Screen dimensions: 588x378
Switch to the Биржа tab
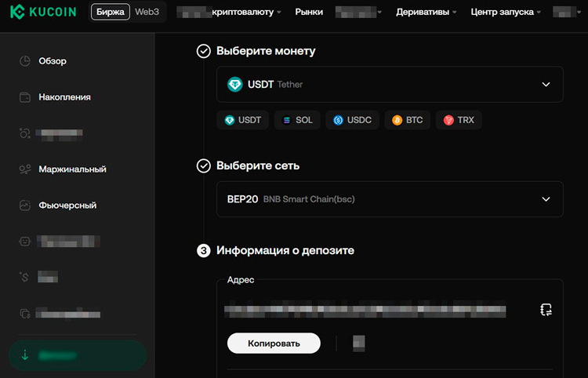coord(111,12)
